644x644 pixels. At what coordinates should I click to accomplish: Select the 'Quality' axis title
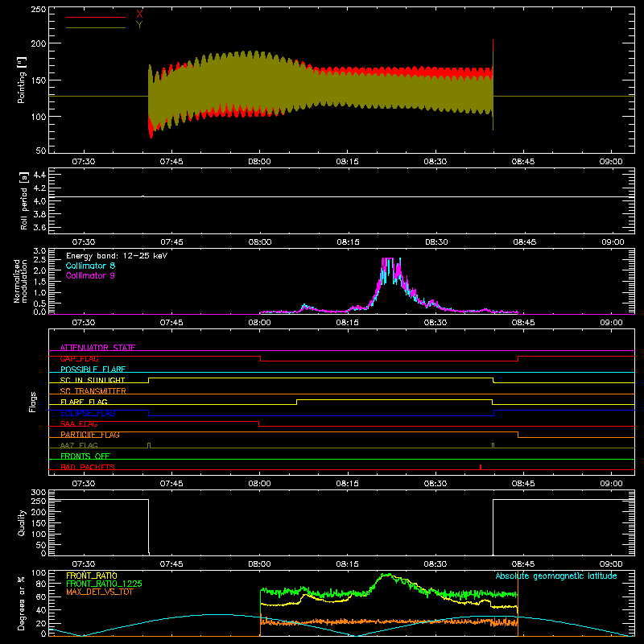[x=22, y=522]
